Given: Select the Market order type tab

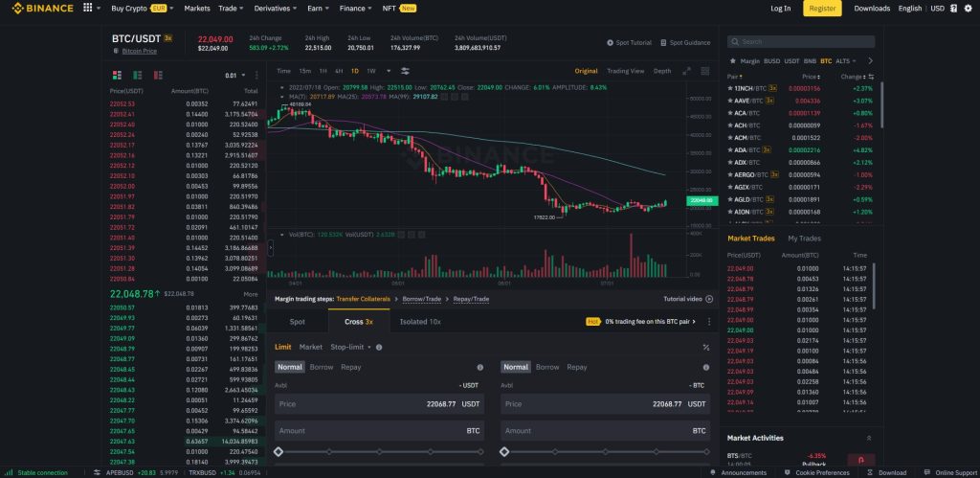Looking at the screenshot, I should click(x=311, y=347).
